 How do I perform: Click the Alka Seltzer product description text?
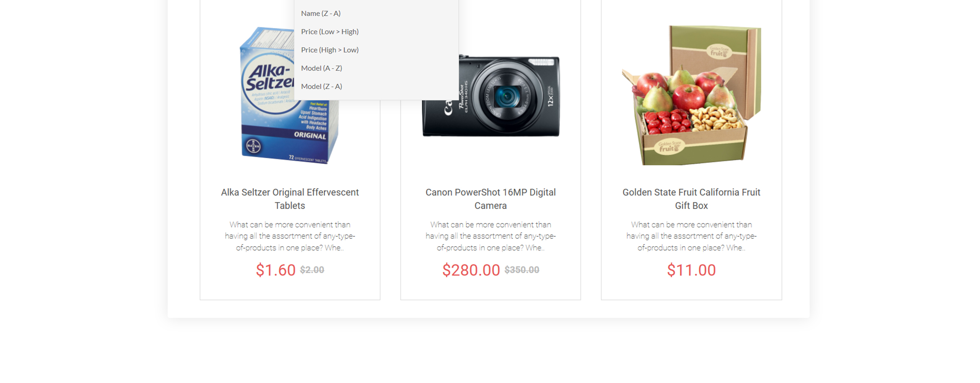pos(289,236)
